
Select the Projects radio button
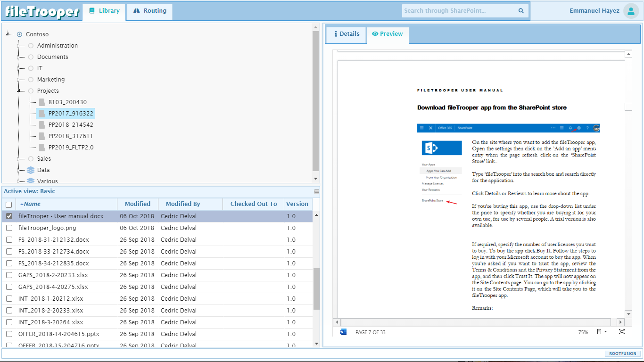(x=31, y=91)
